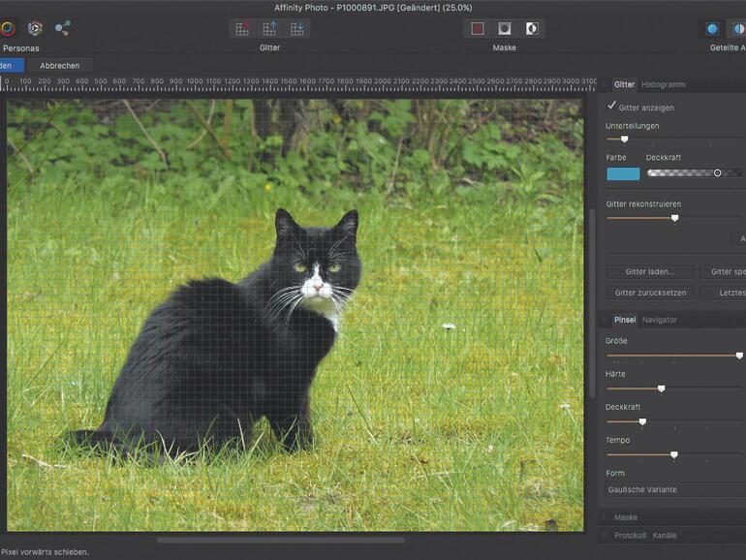The width and height of the screenshot is (746, 560).
Task: Click the red square Maske icon
Action: 478,28
